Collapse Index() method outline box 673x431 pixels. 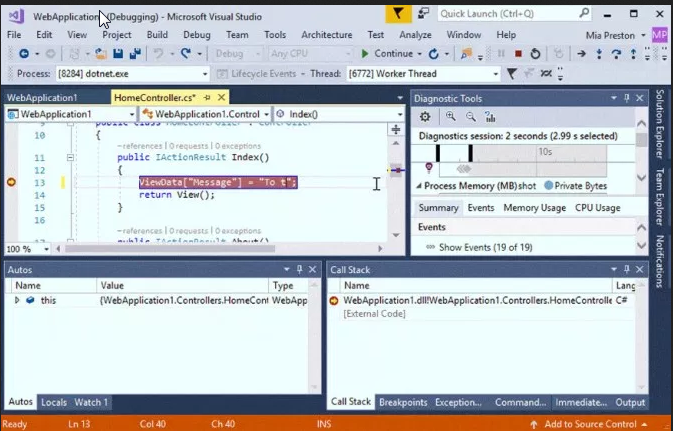coord(70,158)
